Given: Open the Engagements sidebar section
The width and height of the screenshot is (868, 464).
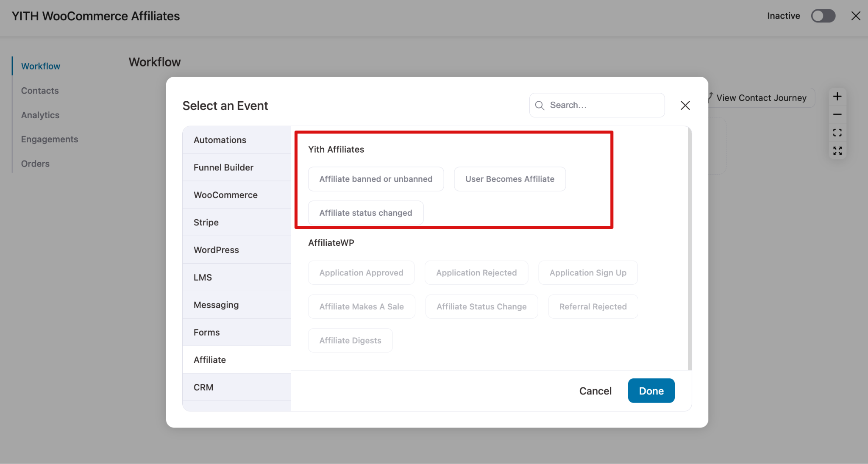Looking at the screenshot, I should tap(50, 139).
